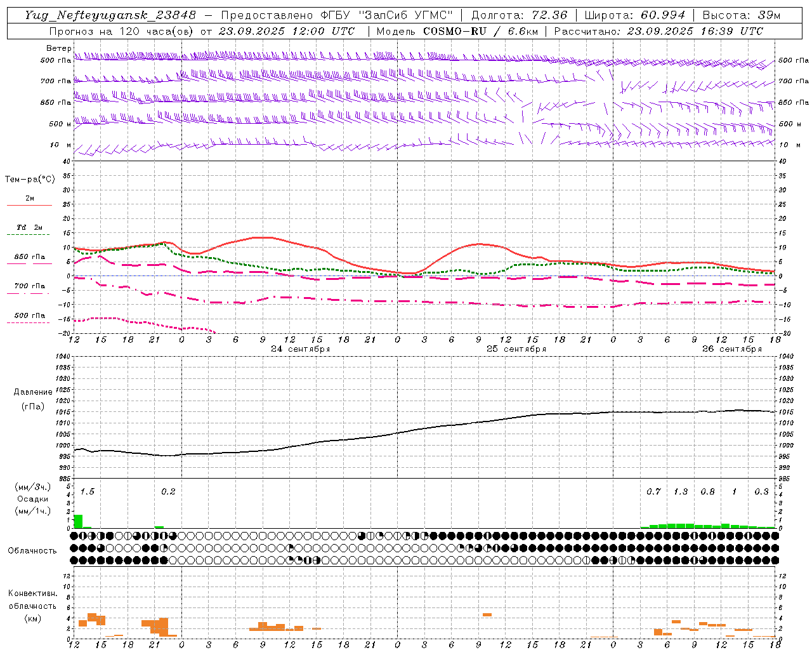Image resolution: width=812 pixels, height=650 pixels.
Task: Select the 'Широта: 60.994' latitude text
Action: (635, 15)
